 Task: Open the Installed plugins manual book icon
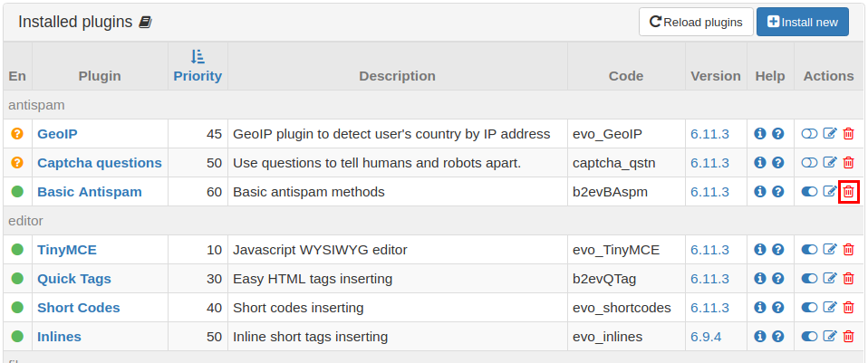point(145,23)
